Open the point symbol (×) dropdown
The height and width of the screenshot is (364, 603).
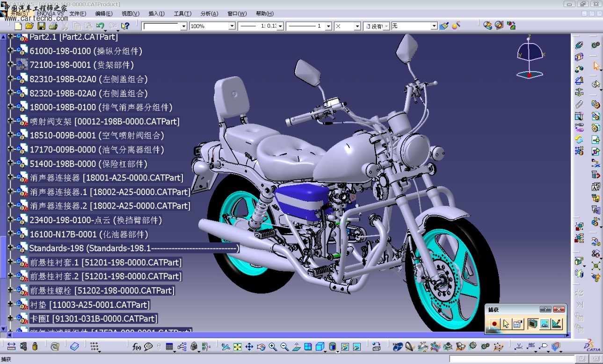pyautogui.click(x=357, y=26)
